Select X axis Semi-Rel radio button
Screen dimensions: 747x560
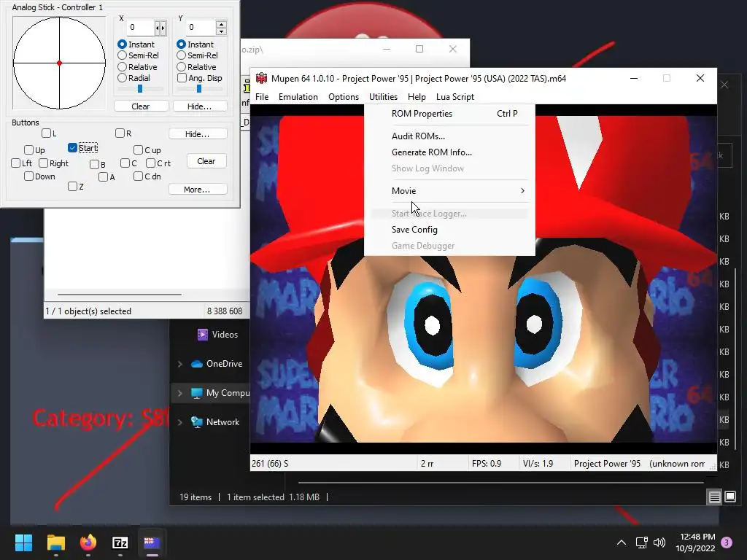(122, 55)
